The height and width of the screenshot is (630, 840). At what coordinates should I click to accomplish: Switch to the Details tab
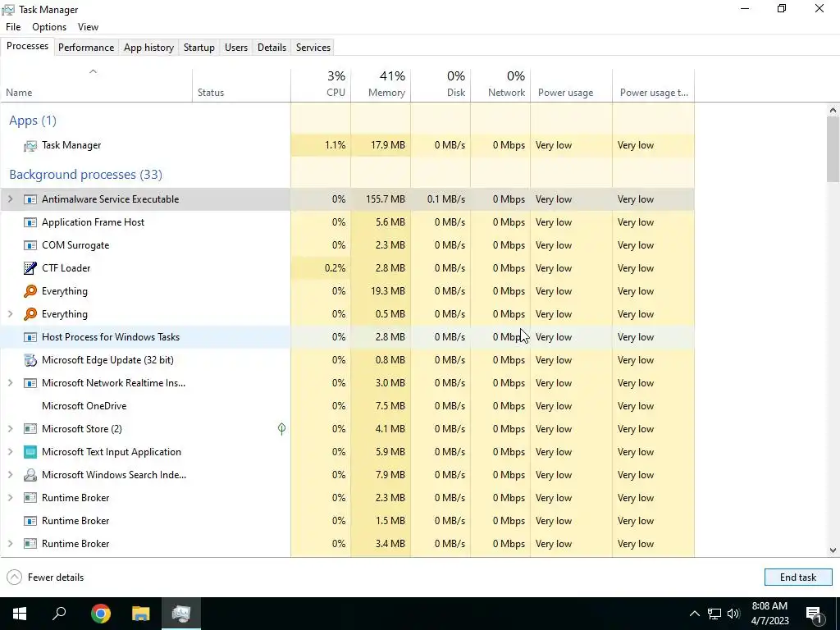tap(272, 47)
